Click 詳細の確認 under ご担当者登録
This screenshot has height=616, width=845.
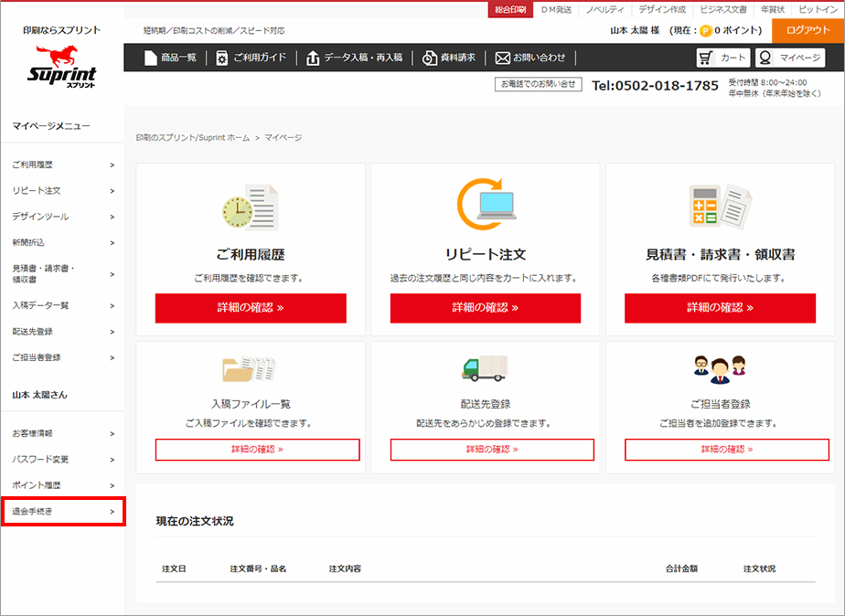[x=727, y=450]
